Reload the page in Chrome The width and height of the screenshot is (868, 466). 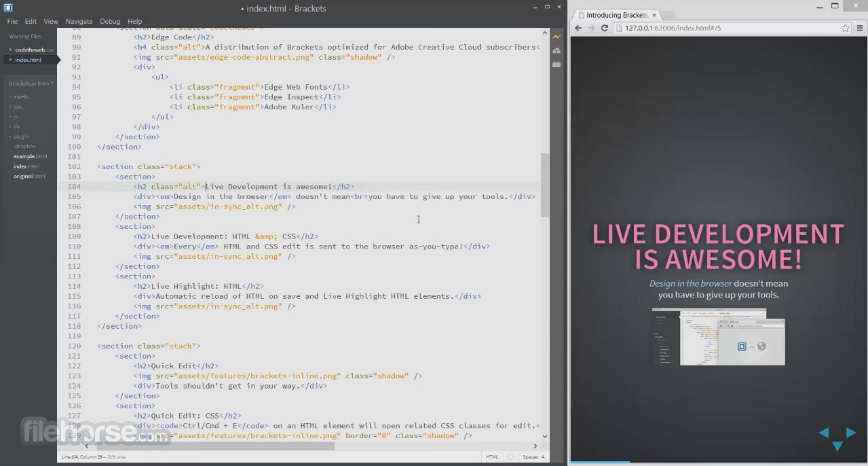[x=604, y=28]
